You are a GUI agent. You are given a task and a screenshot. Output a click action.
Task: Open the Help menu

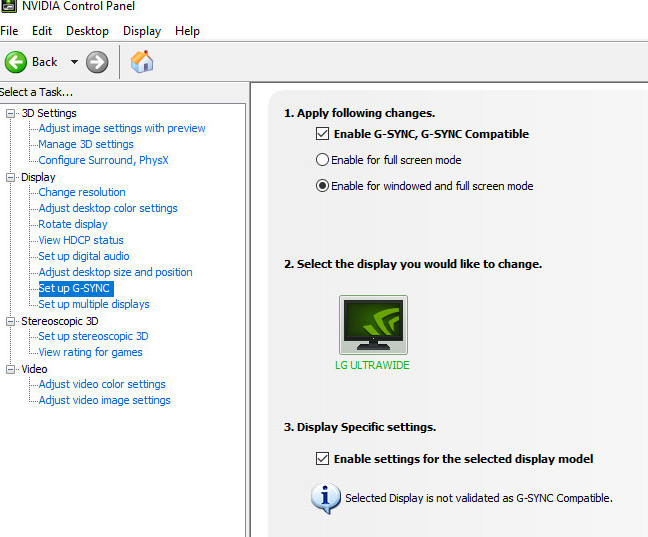click(x=187, y=31)
